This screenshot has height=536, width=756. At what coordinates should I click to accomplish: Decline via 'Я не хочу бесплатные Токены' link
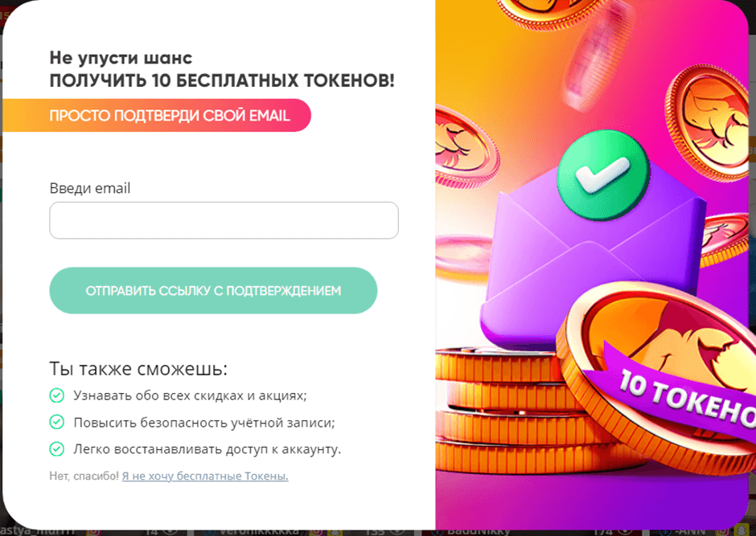click(205, 476)
